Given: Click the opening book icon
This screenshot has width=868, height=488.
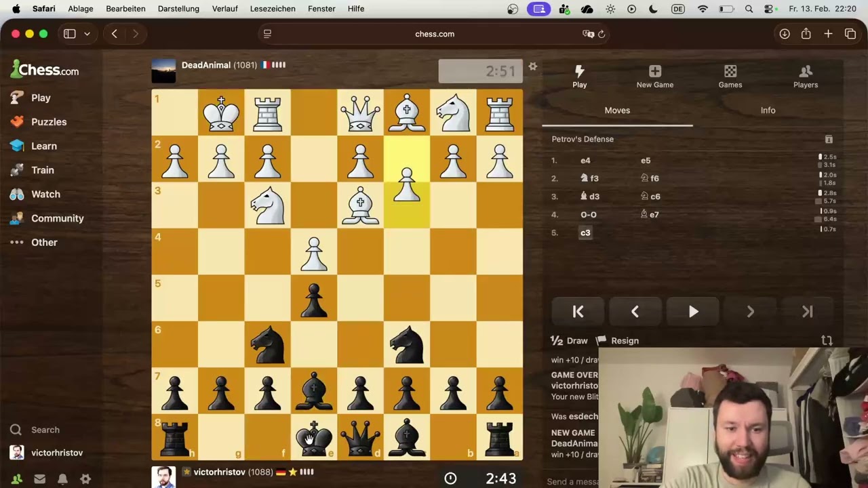Looking at the screenshot, I should coord(829,139).
